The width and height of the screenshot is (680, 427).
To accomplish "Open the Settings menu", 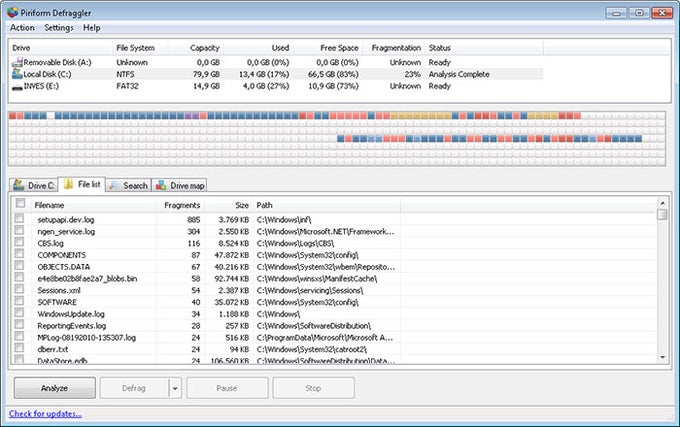I will point(59,28).
